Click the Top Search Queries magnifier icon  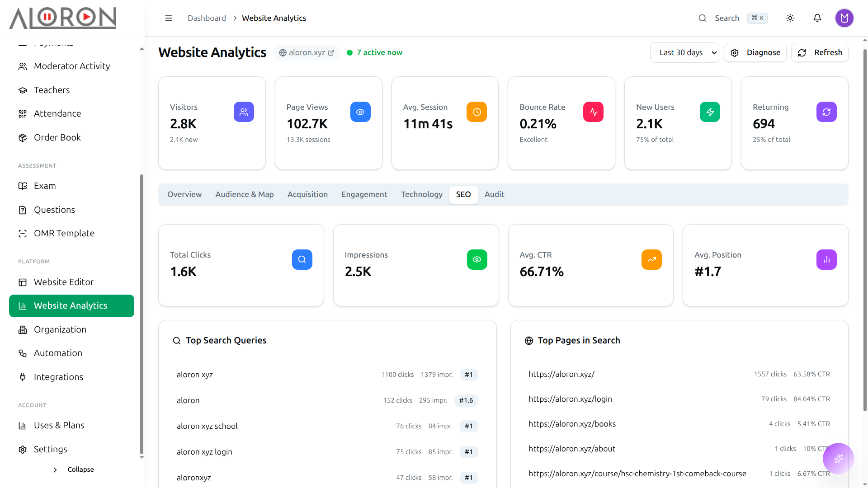pyautogui.click(x=177, y=341)
